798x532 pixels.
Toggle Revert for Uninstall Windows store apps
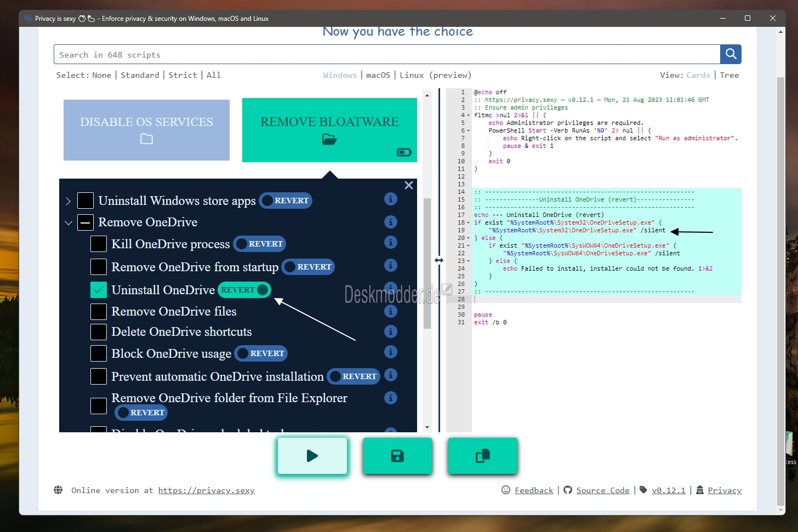(x=286, y=201)
